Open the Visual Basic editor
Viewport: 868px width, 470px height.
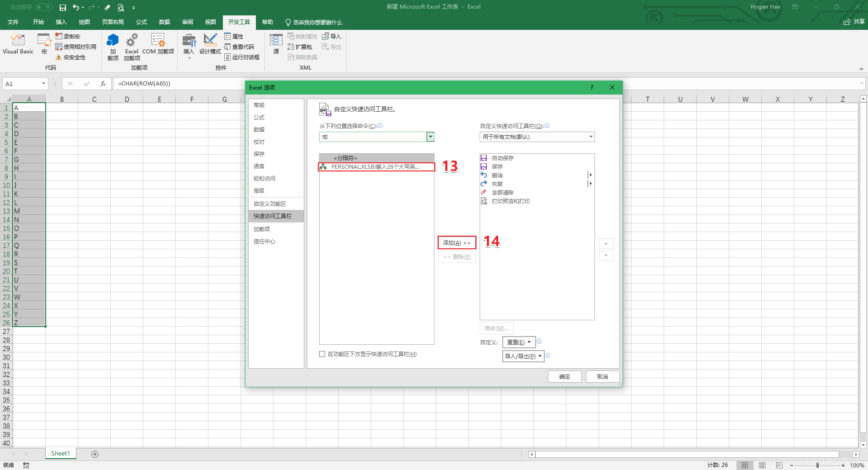click(18, 44)
